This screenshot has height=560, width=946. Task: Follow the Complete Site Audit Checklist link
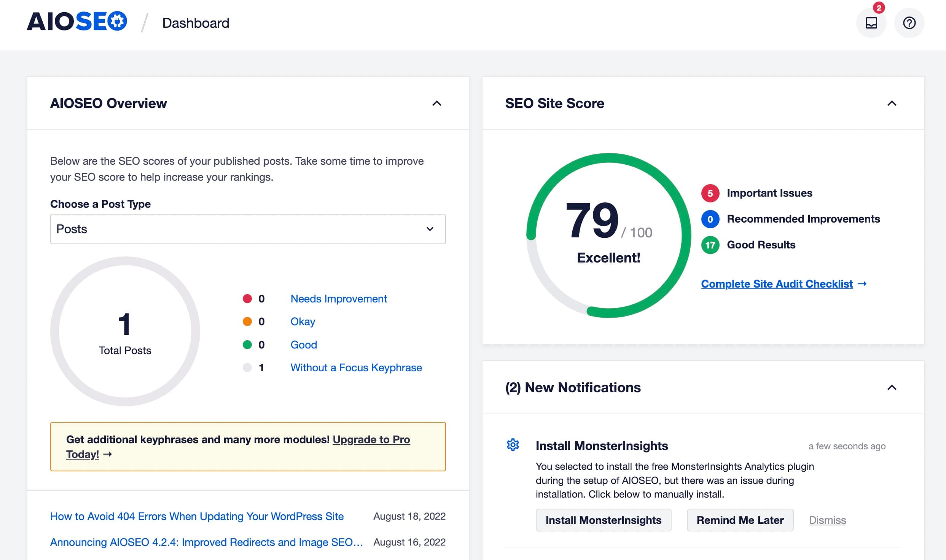coord(777,284)
